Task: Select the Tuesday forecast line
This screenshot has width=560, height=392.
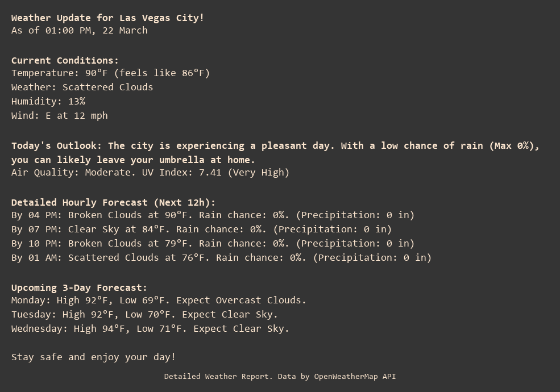Action: point(144,314)
